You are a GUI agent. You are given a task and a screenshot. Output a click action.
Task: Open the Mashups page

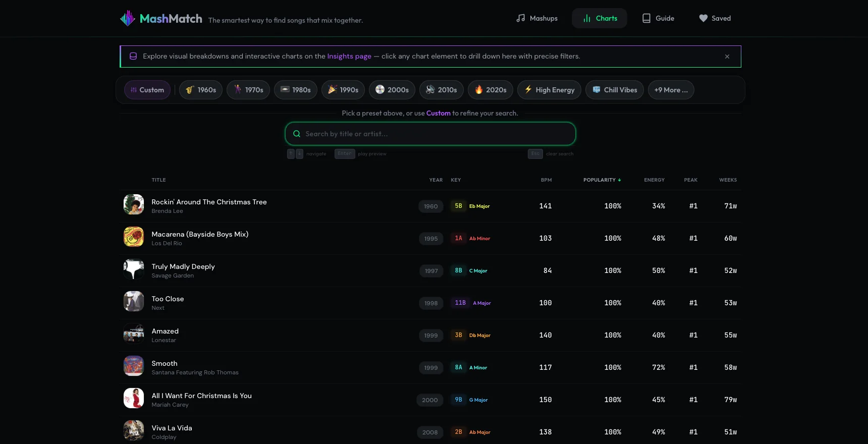coord(537,18)
